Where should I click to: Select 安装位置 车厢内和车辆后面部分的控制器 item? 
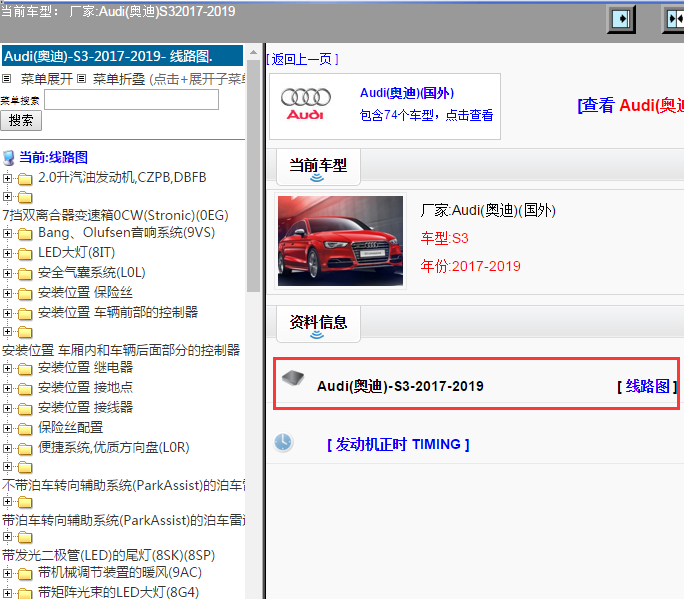[x=121, y=350]
